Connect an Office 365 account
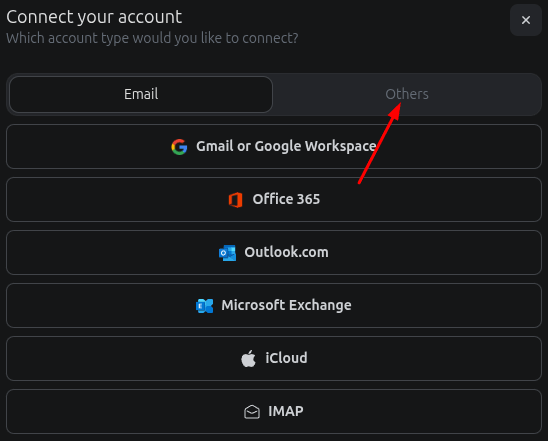 pyautogui.click(x=274, y=200)
